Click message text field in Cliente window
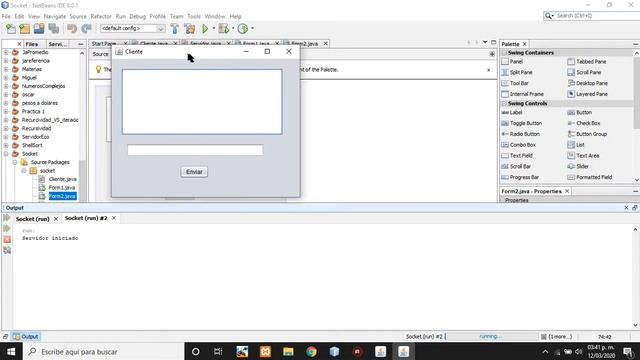This screenshot has height=360, width=640. (195, 150)
